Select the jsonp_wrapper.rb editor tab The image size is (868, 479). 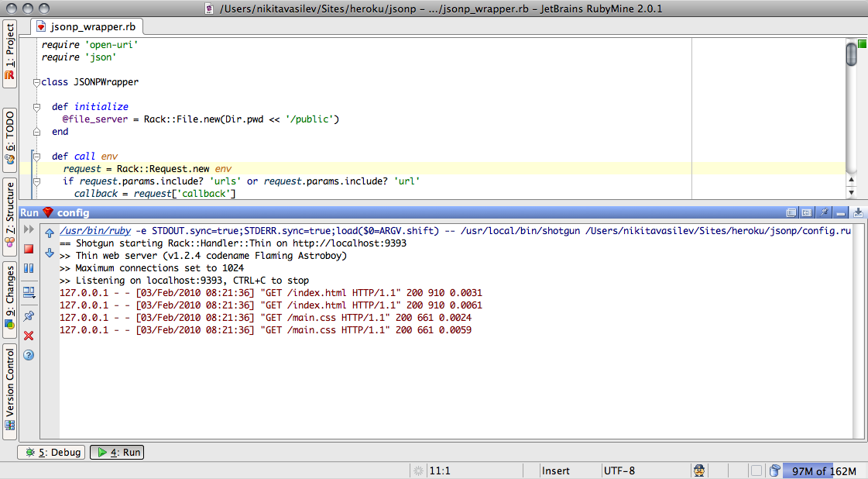87,26
